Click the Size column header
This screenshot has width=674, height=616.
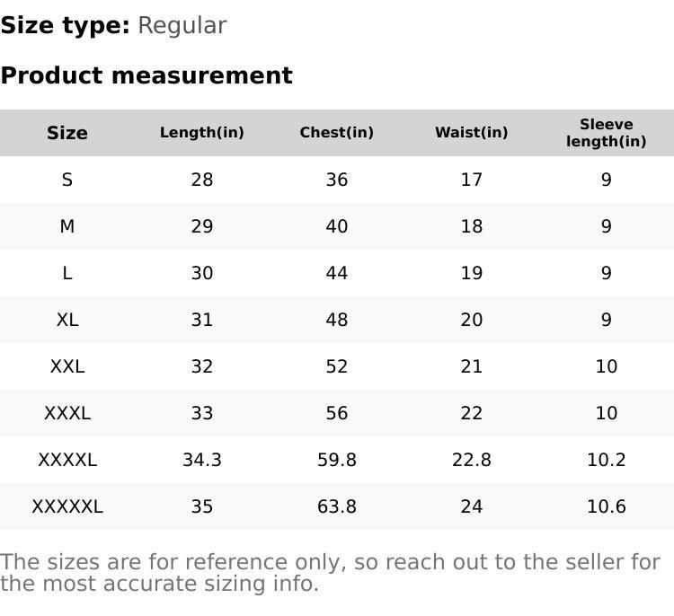coord(67,133)
